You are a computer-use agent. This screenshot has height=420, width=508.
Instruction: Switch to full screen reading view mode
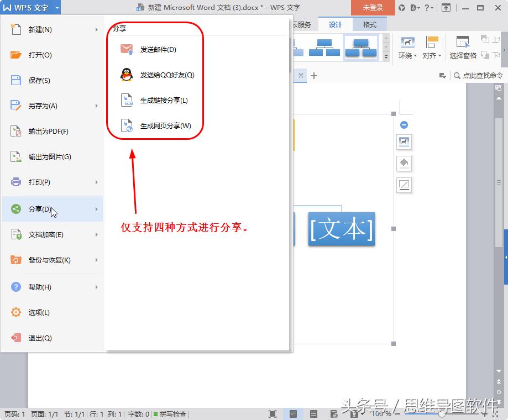click(x=273, y=413)
